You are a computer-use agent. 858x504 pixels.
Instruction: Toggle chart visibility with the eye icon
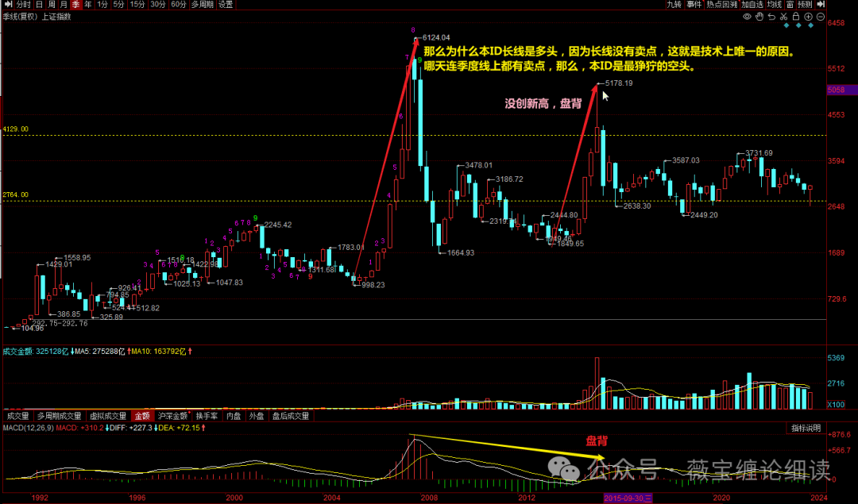pyautogui.click(x=747, y=17)
